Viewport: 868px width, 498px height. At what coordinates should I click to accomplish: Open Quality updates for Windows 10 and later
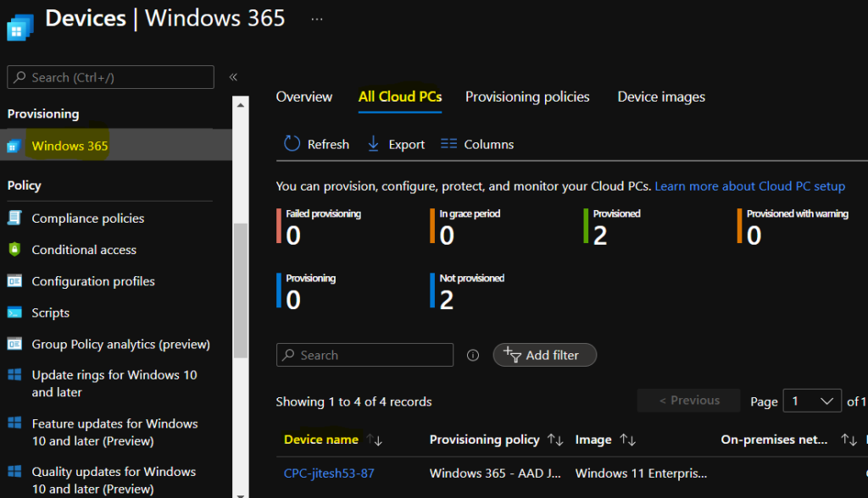point(114,480)
